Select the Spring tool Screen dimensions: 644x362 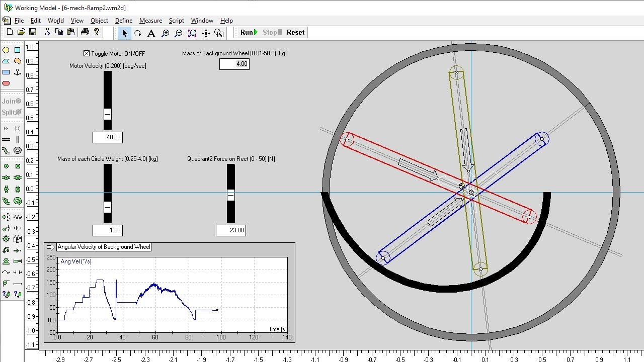[x=18, y=217]
